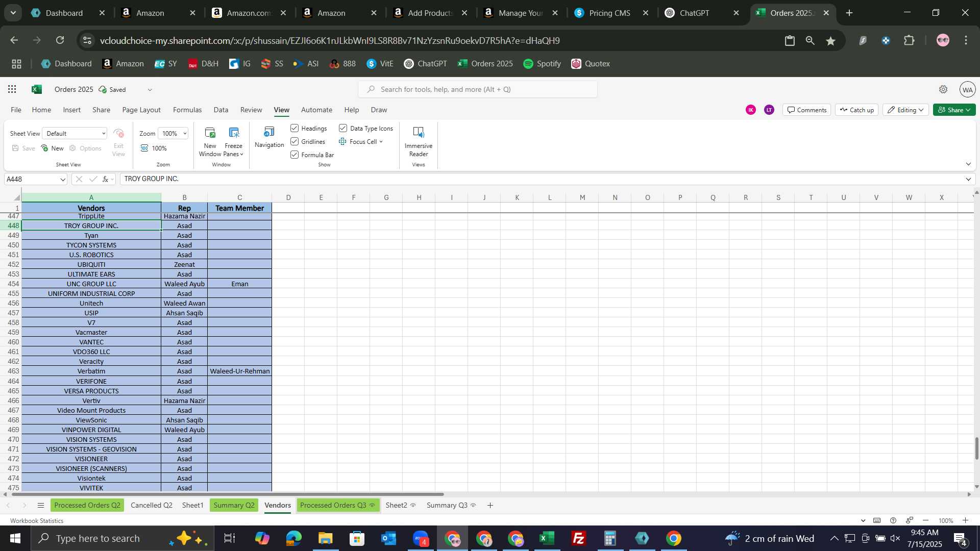Create a New sheet view
The width and height of the screenshot is (980, 551).
click(x=53, y=148)
